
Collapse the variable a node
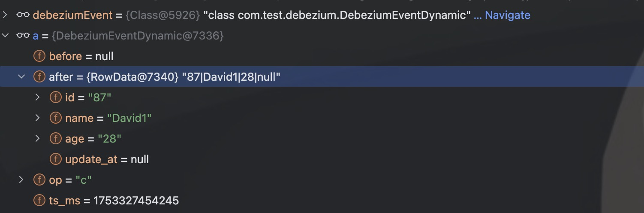point(5,36)
